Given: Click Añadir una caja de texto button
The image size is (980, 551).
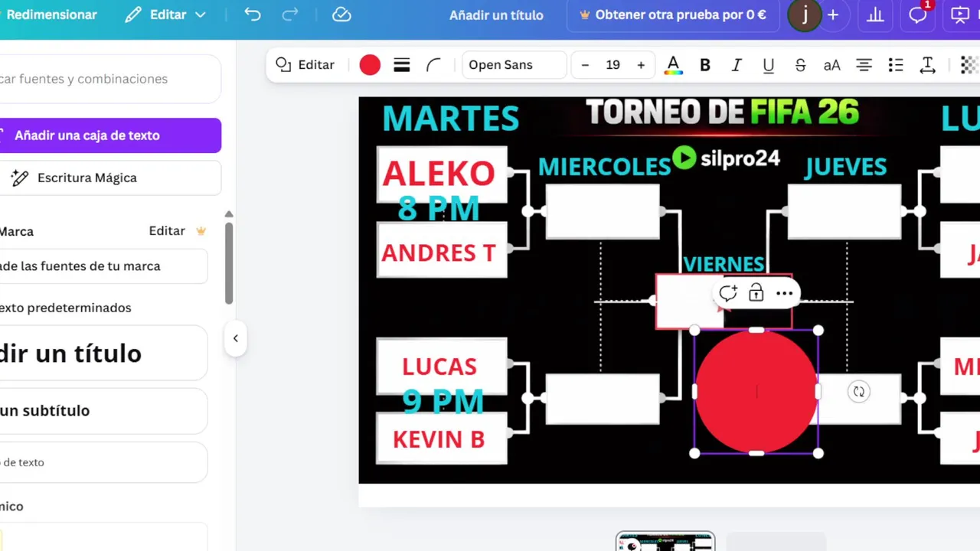Looking at the screenshot, I should pyautogui.click(x=110, y=135).
